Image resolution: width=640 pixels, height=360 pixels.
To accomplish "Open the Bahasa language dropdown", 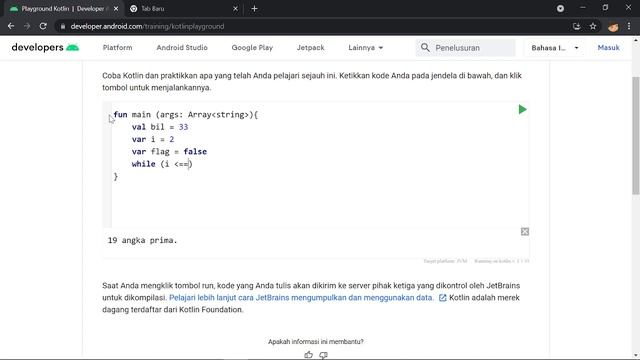I will coord(555,48).
